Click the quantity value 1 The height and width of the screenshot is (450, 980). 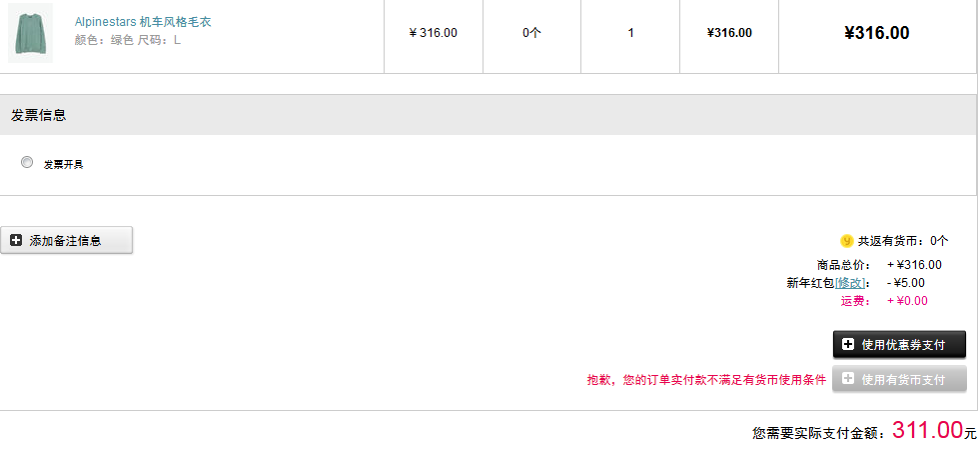[x=630, y=33]
